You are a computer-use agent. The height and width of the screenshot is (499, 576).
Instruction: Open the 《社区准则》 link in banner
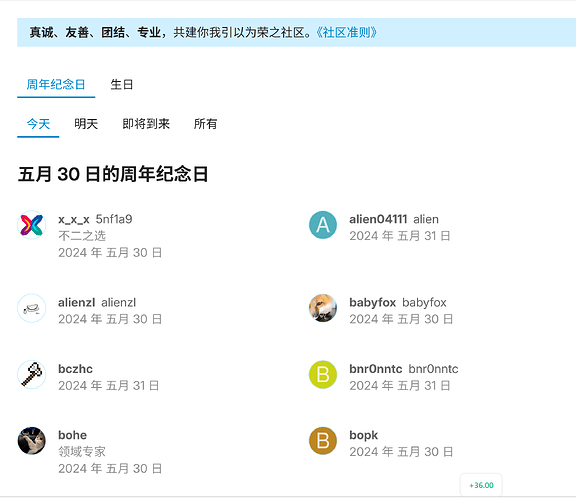346,32
